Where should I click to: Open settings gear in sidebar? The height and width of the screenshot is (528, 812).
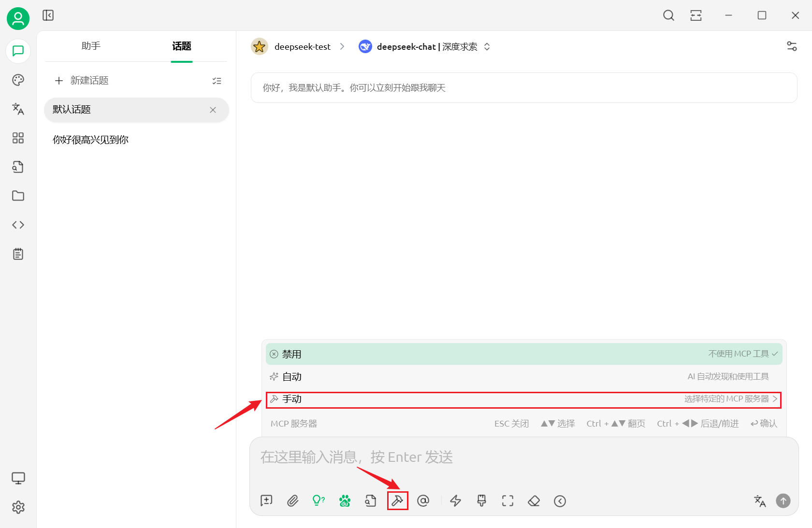pyautogui.click(x=18, y=507)
